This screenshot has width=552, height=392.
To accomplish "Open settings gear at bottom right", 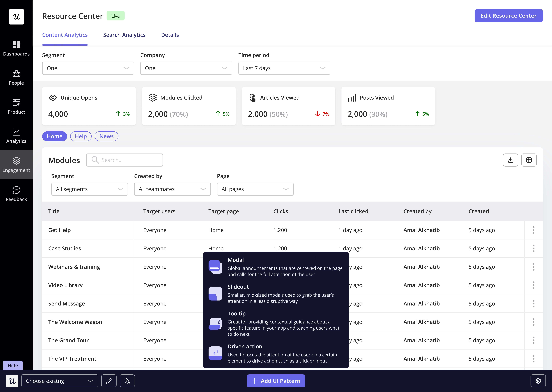I will [538, 381].
